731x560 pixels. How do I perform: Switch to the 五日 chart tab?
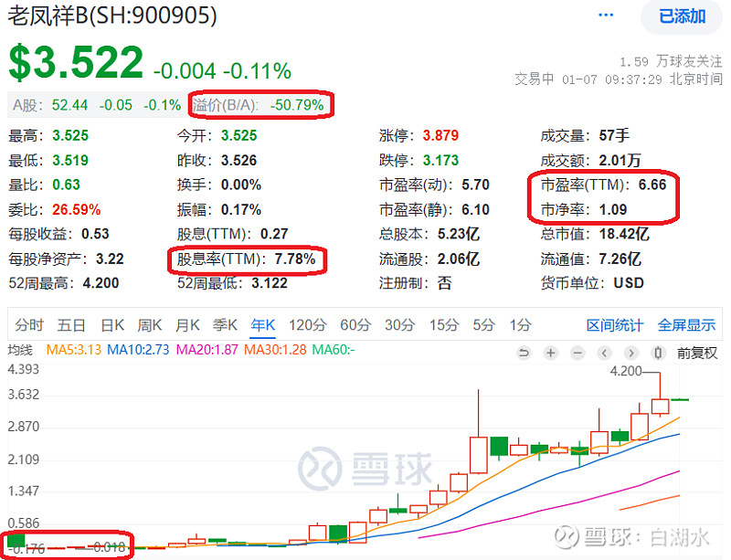(71, 324)
